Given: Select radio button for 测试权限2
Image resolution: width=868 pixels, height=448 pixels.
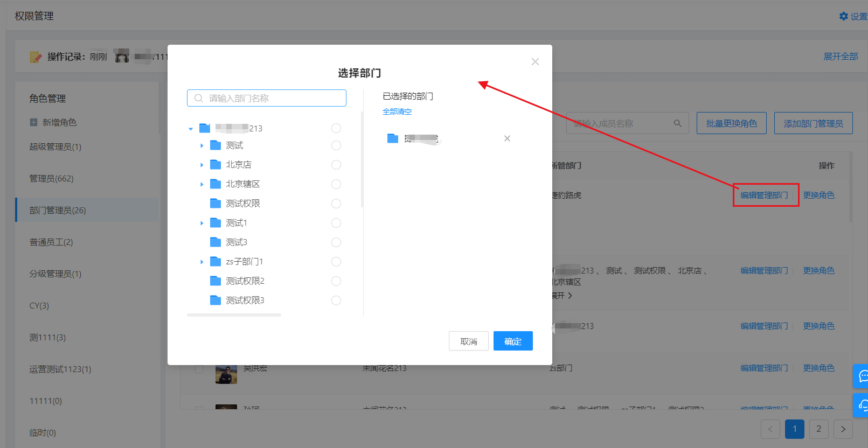Looking at the screenshot, I should coord(336,281).
